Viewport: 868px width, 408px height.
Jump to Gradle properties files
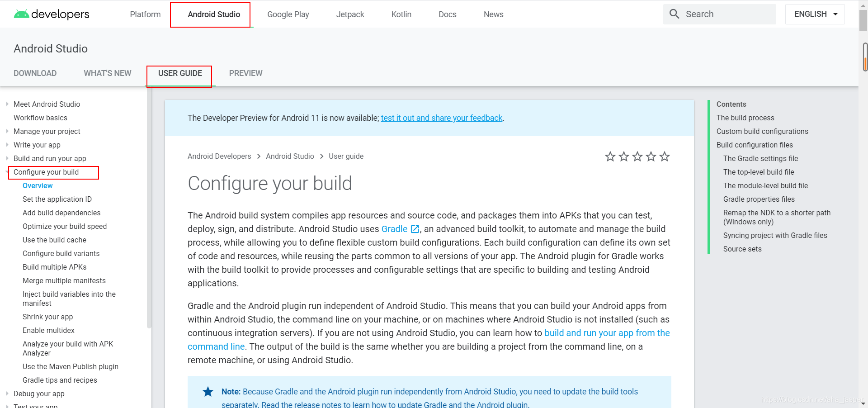pos(759,199)
